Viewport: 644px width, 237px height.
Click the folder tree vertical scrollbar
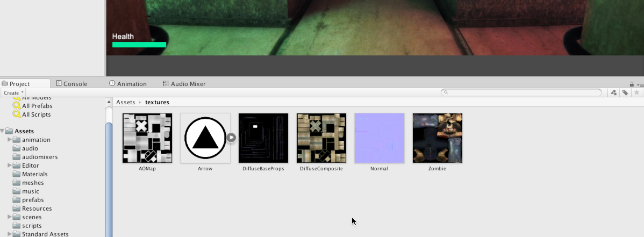click(x=109, y=177)
